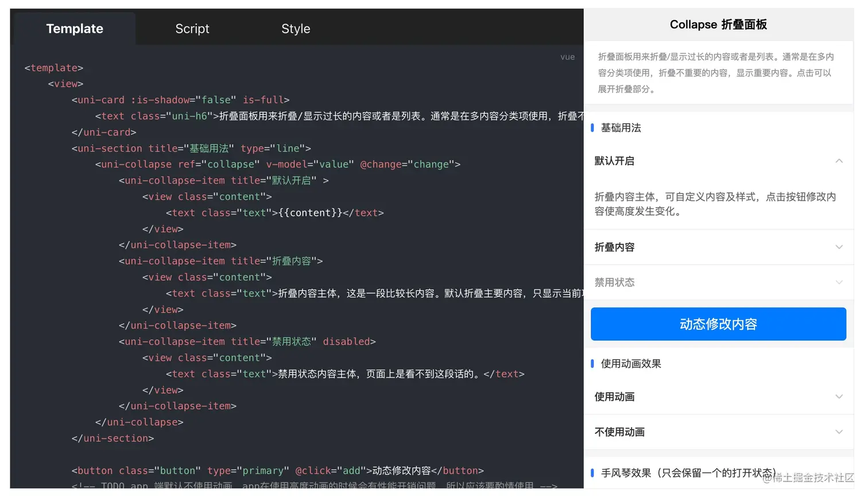This screenshot has width=868, height=497.
Task: Open the Style tab
Action: pos(296,29)
